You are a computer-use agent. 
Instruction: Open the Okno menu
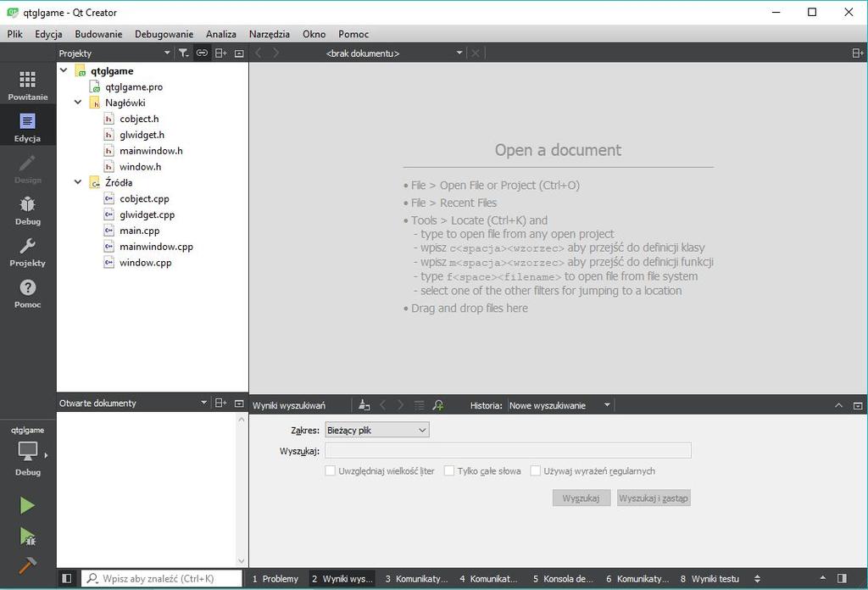click(314, 34)
